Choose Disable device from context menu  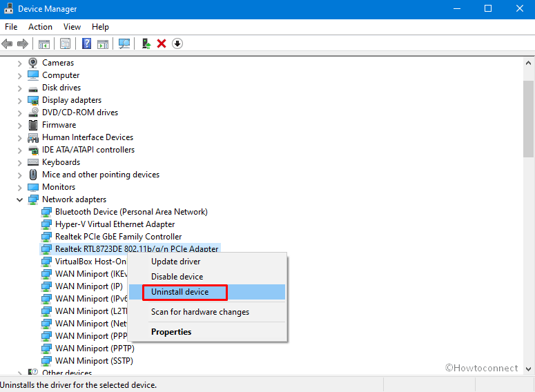click(208, 277)
